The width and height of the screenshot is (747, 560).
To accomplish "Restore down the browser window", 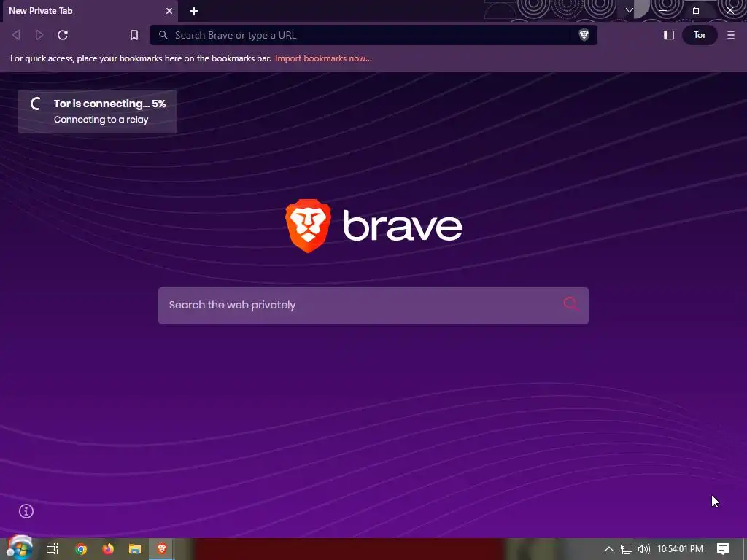I will [x=697, y=10].
